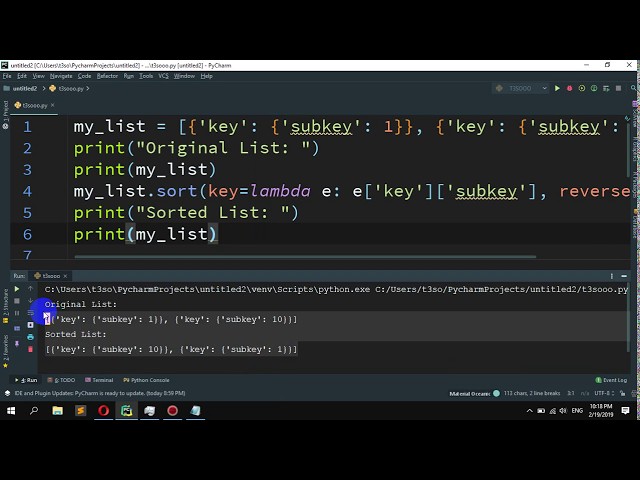Viewport: 640px width, 480px height.
Task: Open the Run menu in the menu bar
Action: (129, 76)
